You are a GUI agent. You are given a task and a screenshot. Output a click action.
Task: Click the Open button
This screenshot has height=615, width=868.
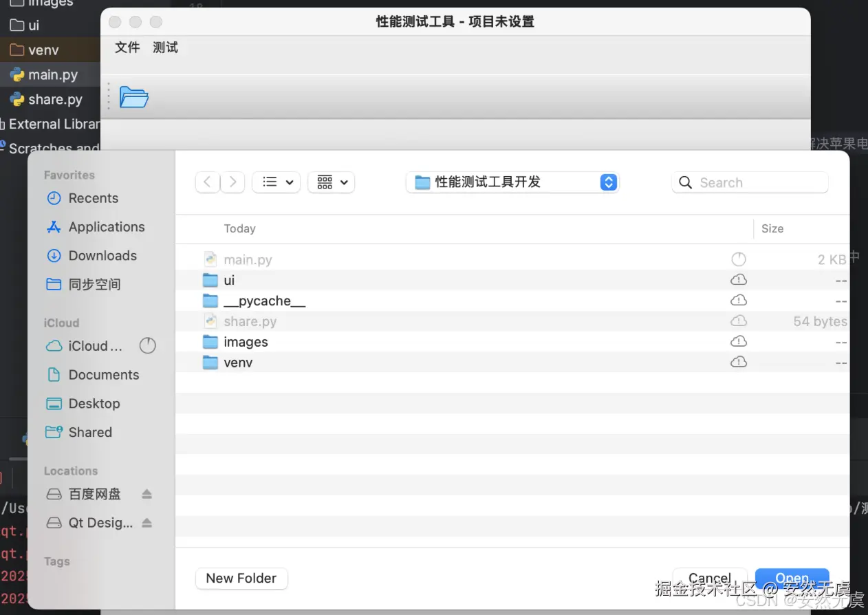[792, 579]
